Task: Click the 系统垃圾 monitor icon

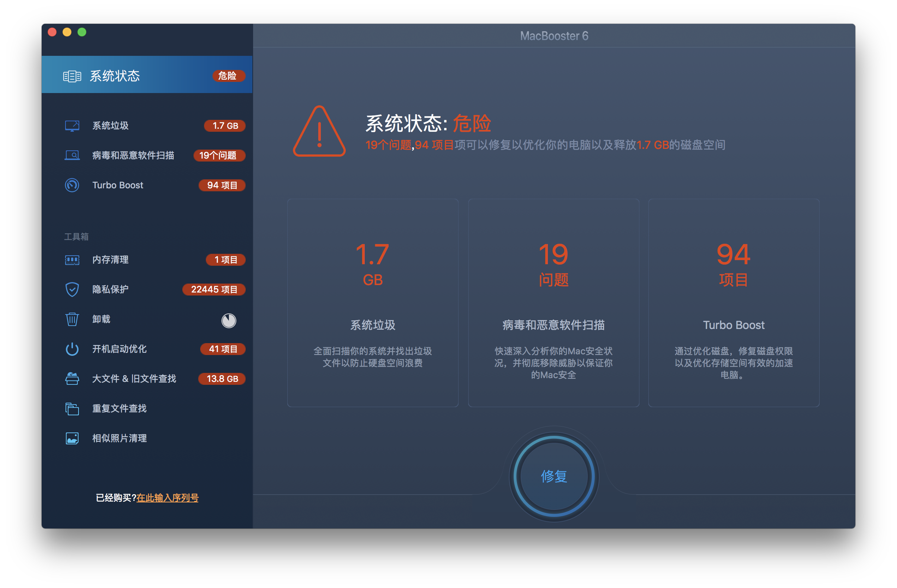Action: (72, 126)
